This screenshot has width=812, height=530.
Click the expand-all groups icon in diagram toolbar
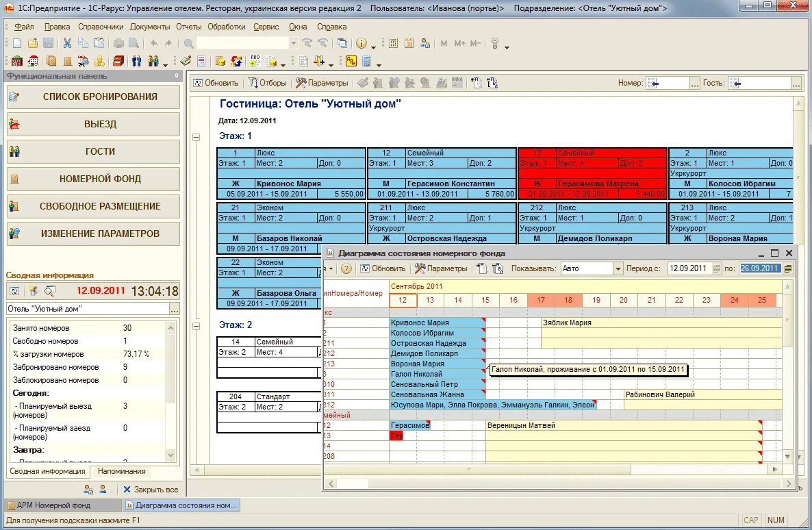pyautogui.click(x=481, y=268)
